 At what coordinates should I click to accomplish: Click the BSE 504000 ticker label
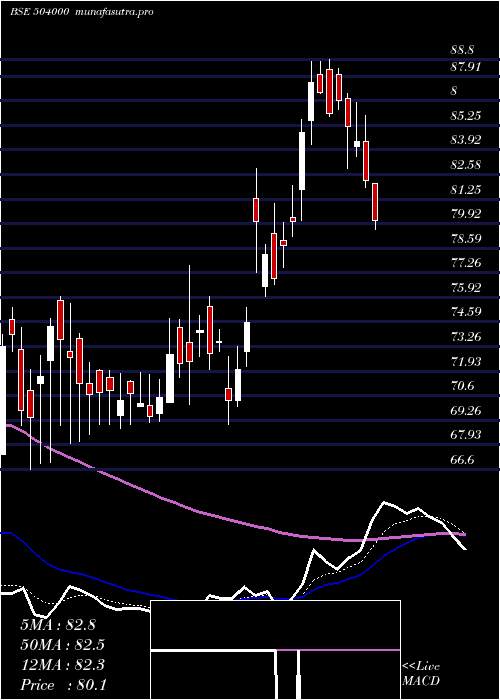tap(39, 12)
